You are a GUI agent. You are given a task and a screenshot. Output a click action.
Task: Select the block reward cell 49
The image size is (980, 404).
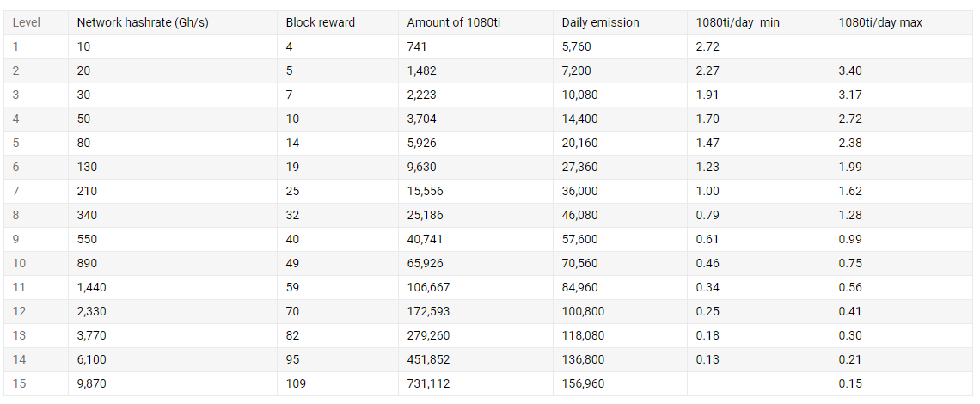coord(338,263)
